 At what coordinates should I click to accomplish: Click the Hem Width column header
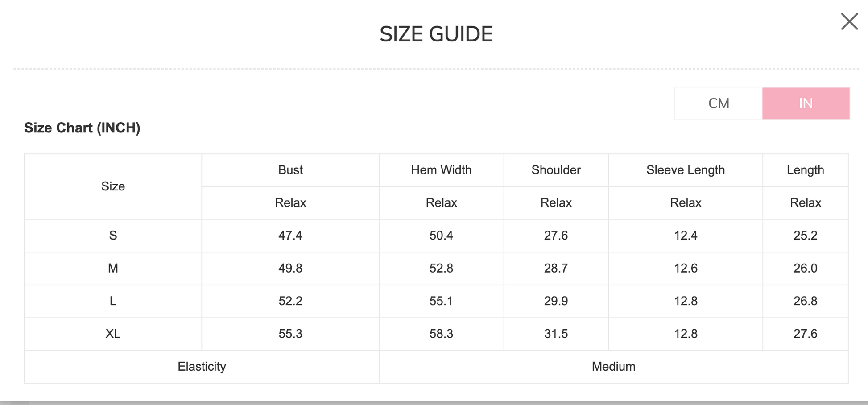[441, 170]
